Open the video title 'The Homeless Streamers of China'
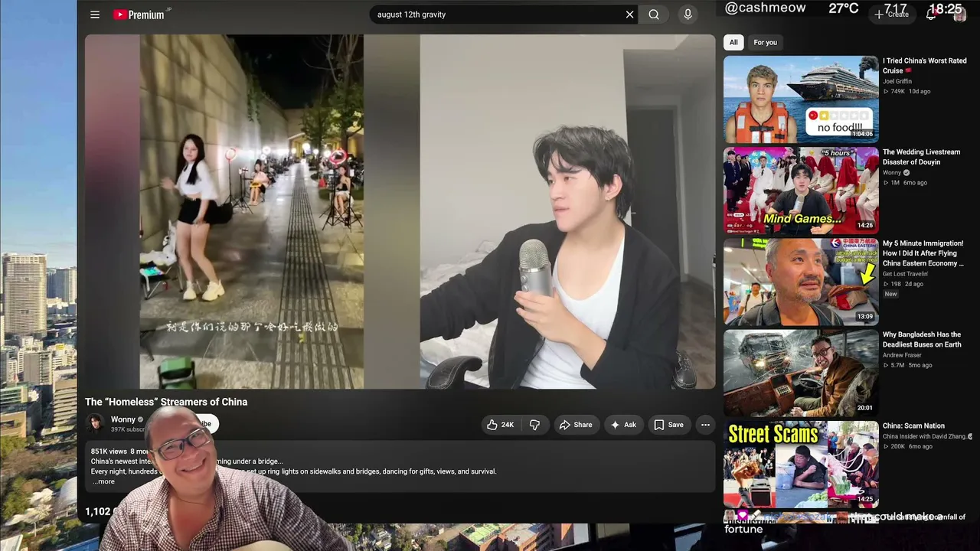This screenshot has height=551, width=980. click(x=166, y=402)
